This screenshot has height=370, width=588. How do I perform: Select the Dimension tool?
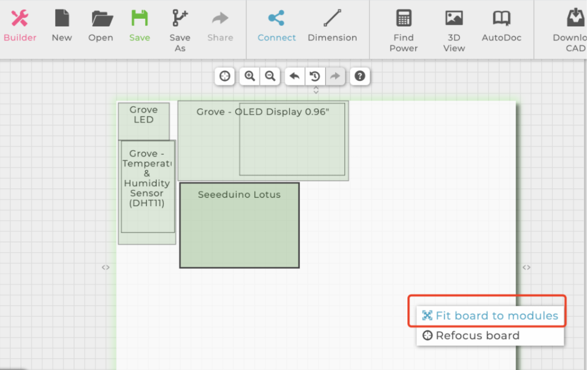(332, 26)
